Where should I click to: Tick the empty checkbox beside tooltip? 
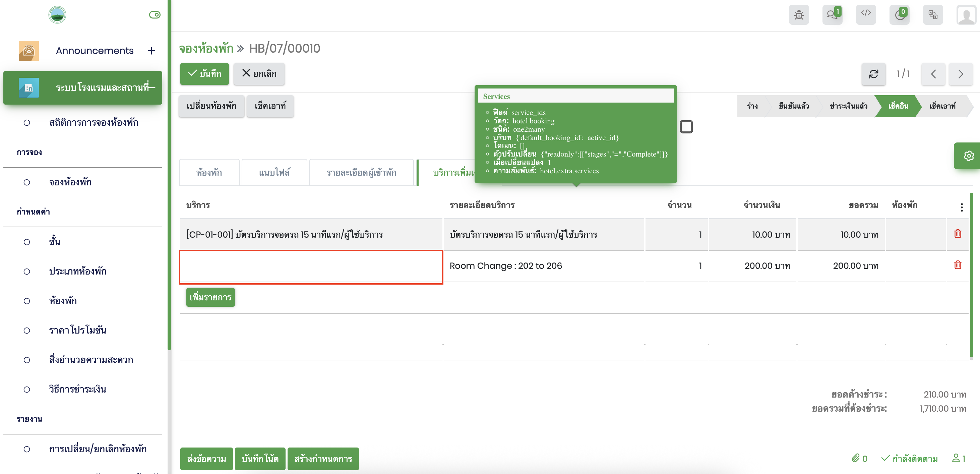click(x=686, y=127)
